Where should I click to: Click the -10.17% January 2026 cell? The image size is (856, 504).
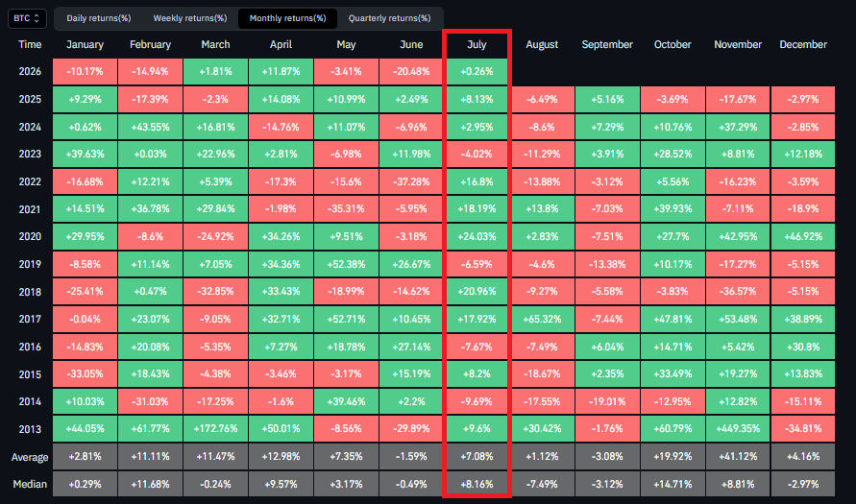pos(85,71)
